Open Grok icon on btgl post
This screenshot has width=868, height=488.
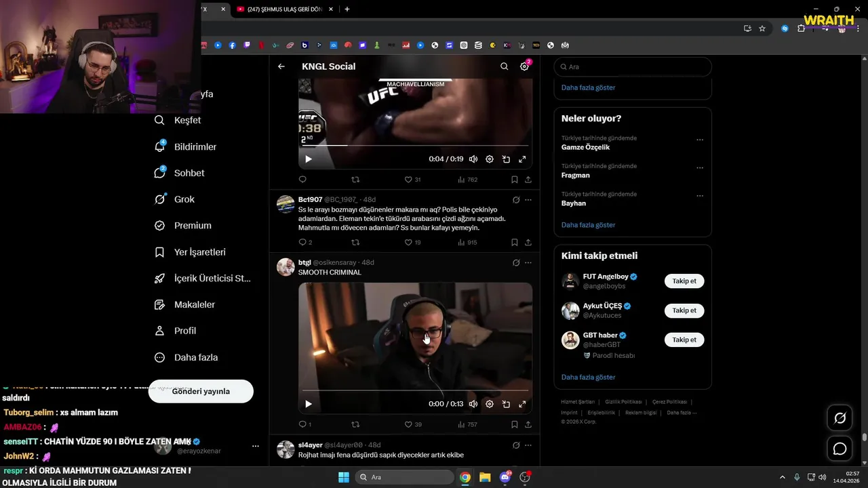tap(516, 262)
